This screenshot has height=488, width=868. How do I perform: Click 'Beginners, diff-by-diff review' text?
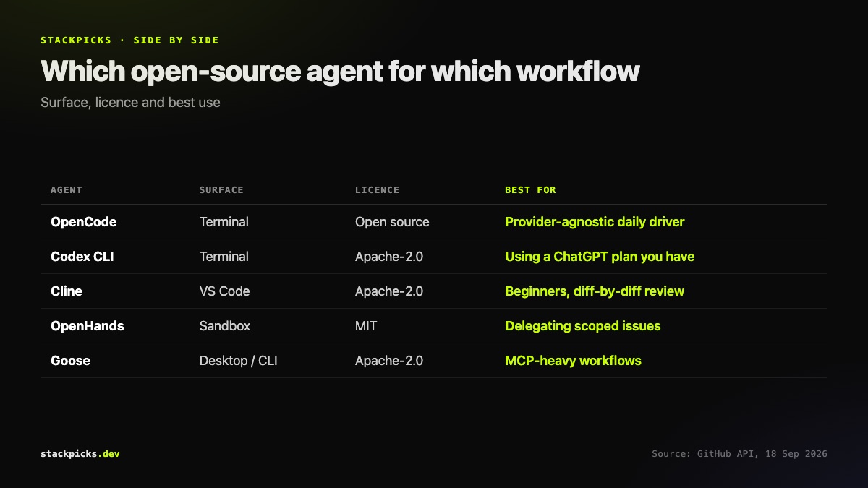pyautogui.click(x=595, y=291)
